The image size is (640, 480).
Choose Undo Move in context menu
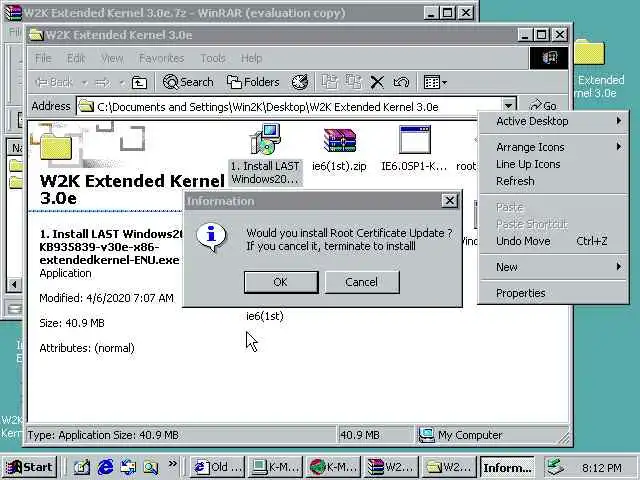point(553,241)
